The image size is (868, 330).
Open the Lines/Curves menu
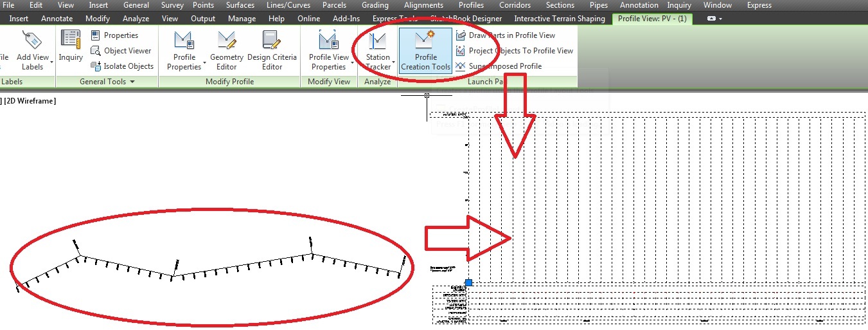pyautogui.click(x=288, y=5)
